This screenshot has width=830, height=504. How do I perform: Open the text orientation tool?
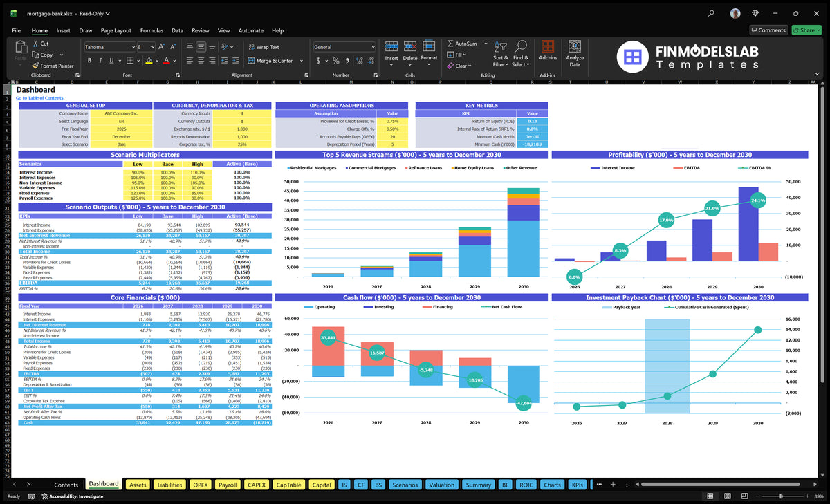225,47
